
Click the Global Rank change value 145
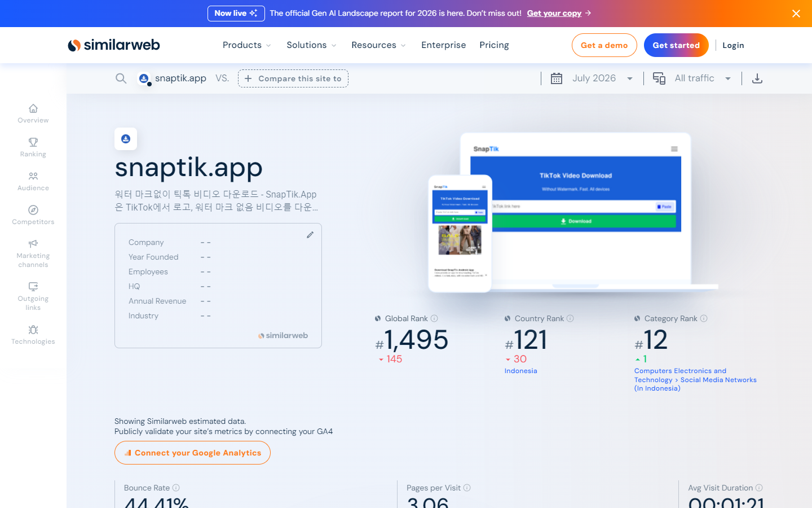[x=394, y=359]
